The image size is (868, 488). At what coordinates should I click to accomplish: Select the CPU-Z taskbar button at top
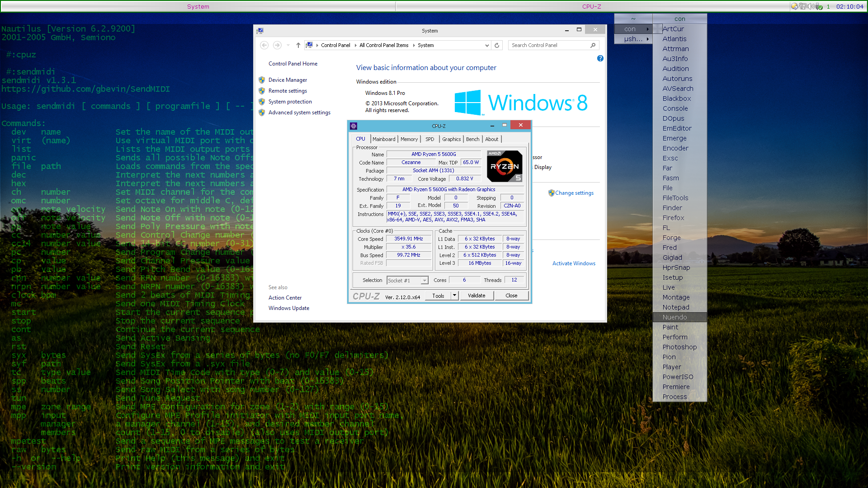tap(592, 6)
